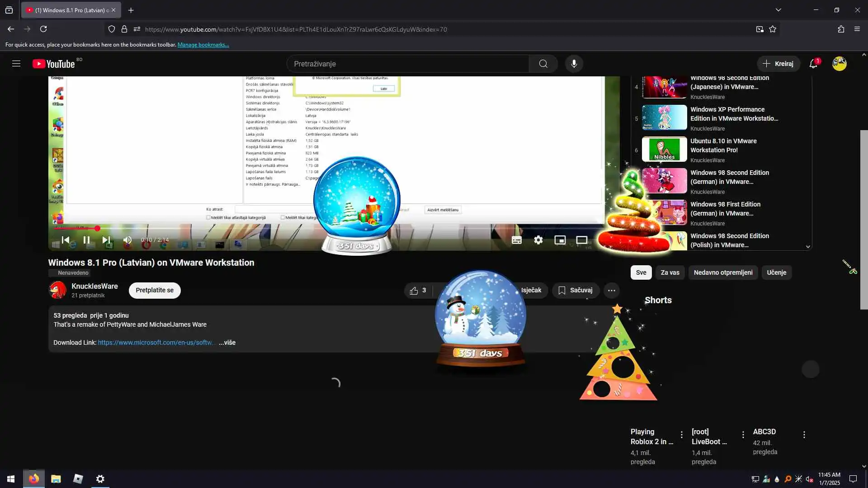This screenshot has height=488, width=868.
Task: Open more actions three-dot menu
Action: [611, 291]
